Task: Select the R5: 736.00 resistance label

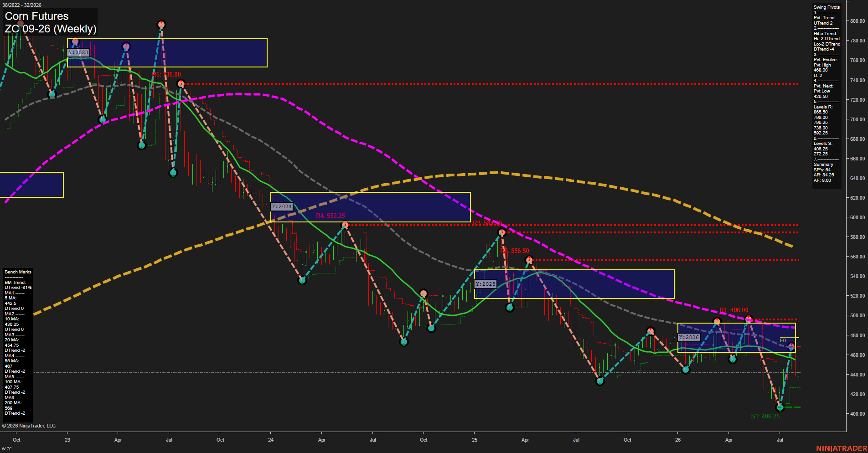Action: (x=166, y=74)
